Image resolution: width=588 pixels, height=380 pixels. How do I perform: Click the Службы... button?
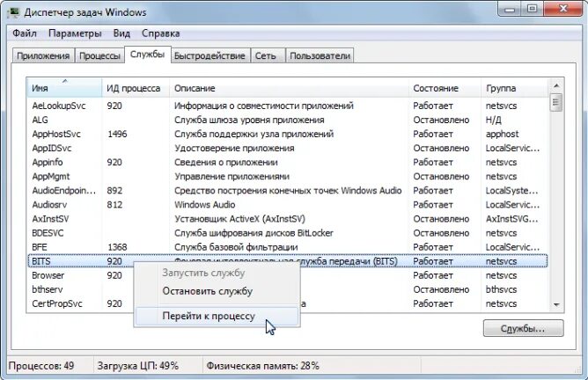523,328
